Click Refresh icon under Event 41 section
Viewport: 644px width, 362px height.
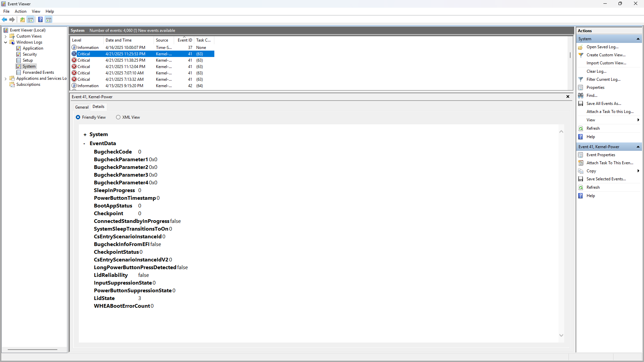(x=581, y=188)
